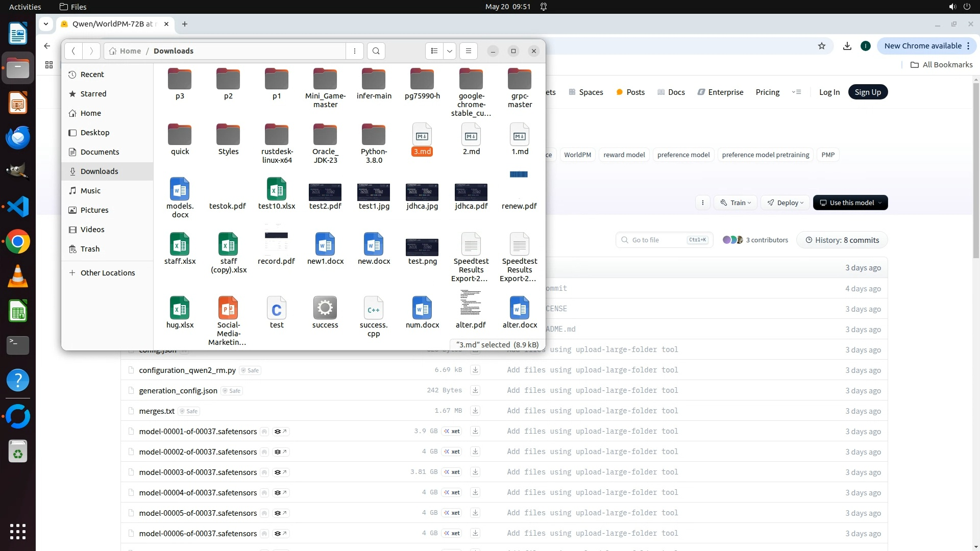
Task: Download merges.txt using its download icon
Action: point(475,411)
